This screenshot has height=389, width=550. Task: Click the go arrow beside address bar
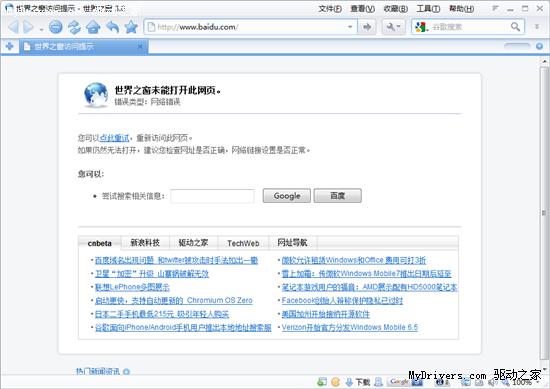pos(367,27)
